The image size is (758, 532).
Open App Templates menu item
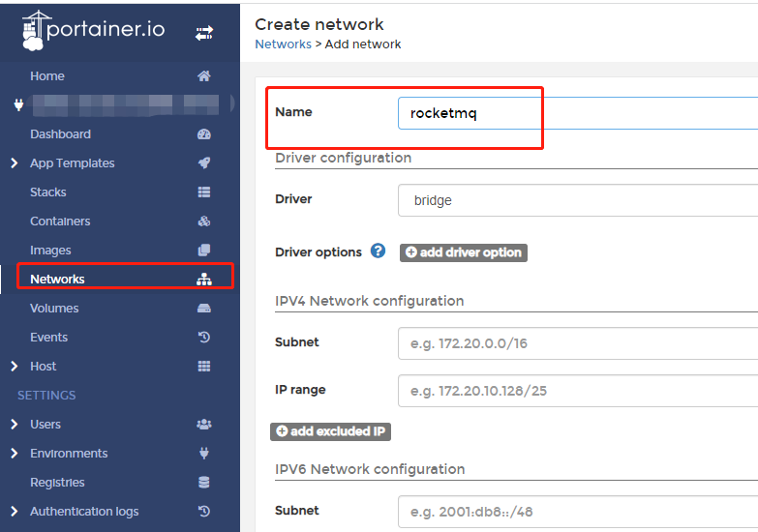click(72, 163)
